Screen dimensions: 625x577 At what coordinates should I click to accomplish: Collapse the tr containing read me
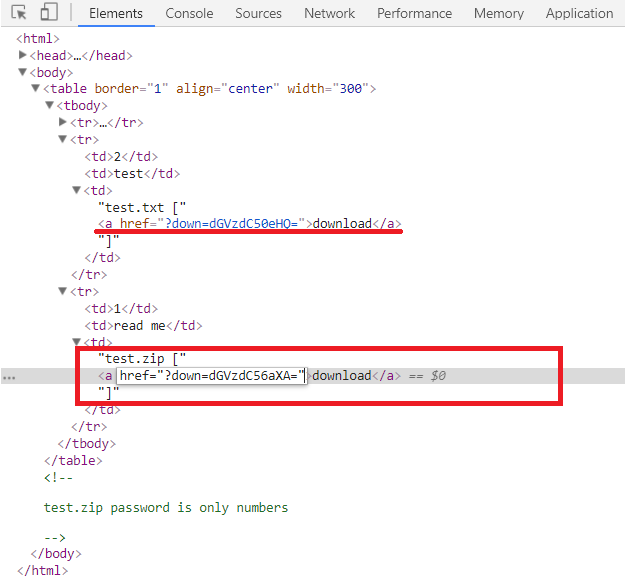63,291
